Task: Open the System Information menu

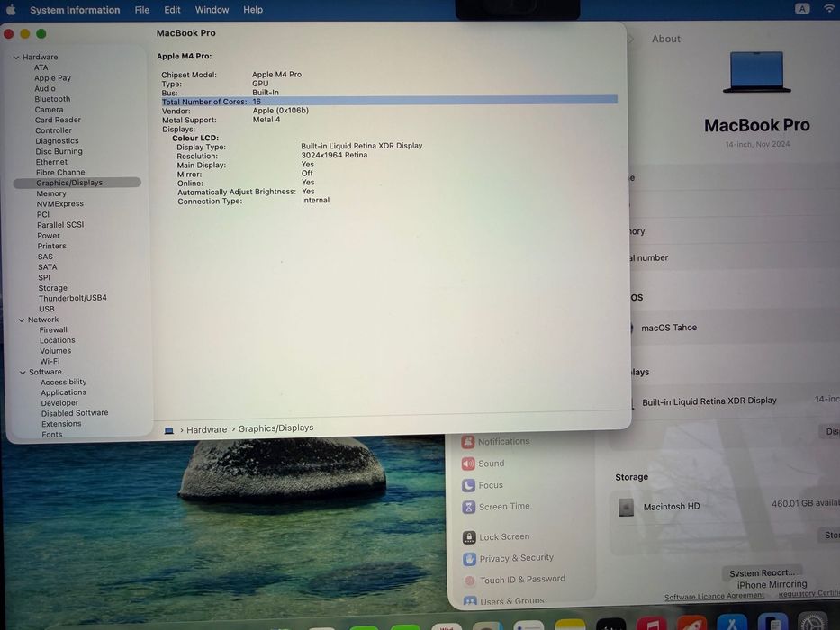Action: [75, 10]
